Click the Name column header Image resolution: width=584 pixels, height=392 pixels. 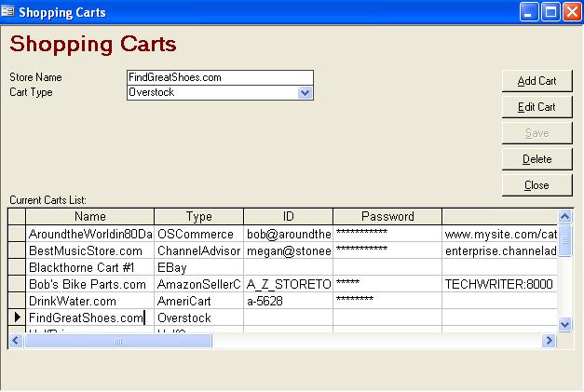tap(89, 216)
